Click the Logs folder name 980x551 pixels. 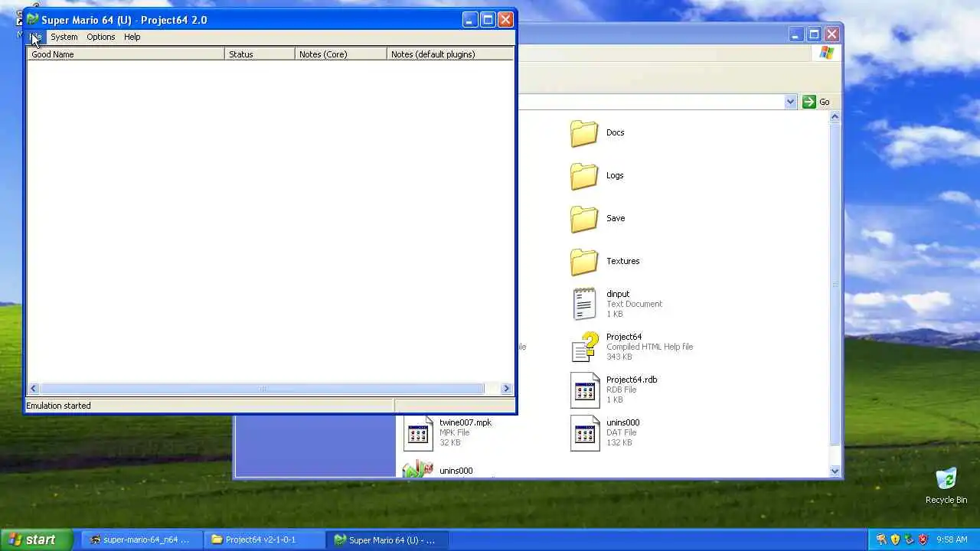tap(615, 175)
